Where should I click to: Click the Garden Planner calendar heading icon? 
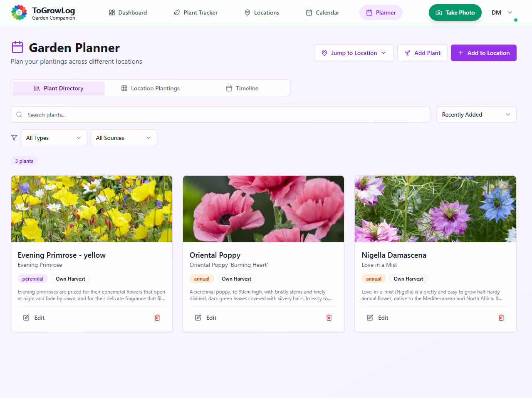tap(17, 47)
